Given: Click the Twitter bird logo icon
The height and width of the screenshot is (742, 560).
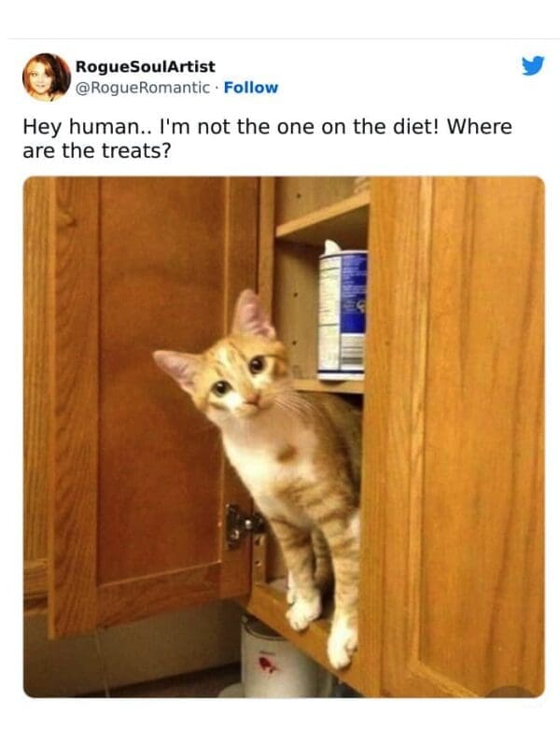Looking at the screenshot, I should (x=533, y=65).
